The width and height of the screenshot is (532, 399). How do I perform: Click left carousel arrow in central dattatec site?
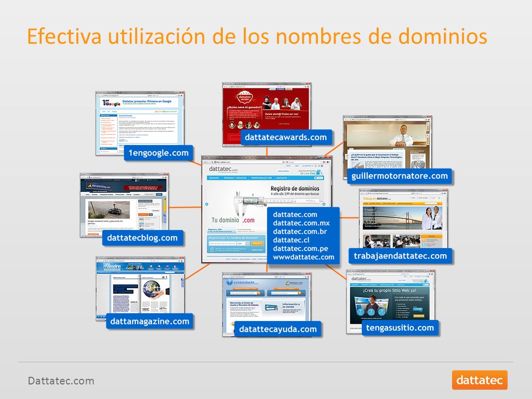207,204
